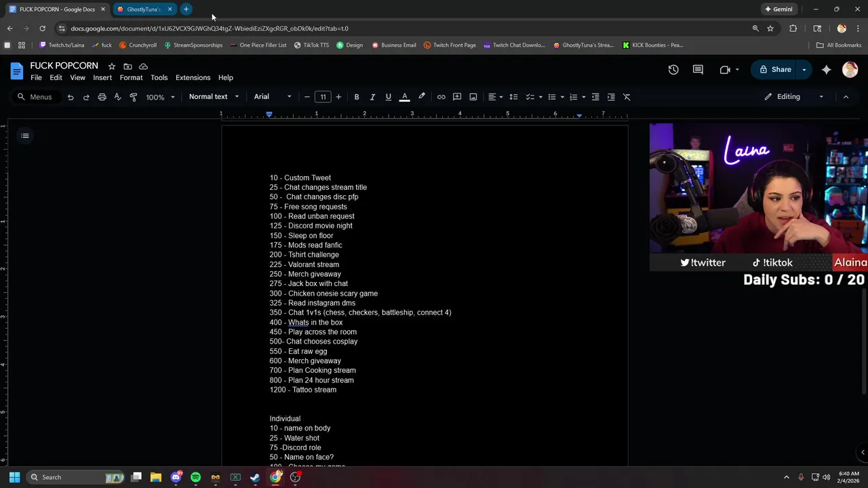The image size is (868, 488).
Task: Click the Share button
Action: click(774, 69)
